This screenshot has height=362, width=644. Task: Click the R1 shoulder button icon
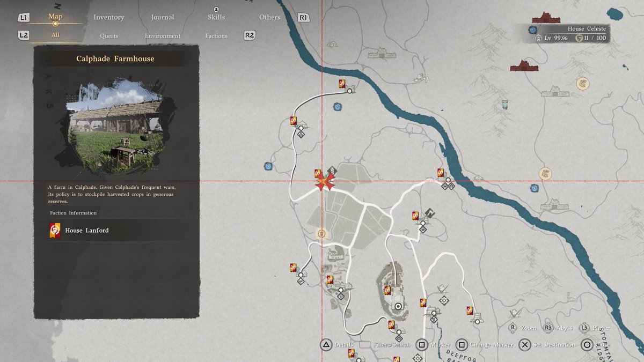pyautogui.click(x=303, y=18)
